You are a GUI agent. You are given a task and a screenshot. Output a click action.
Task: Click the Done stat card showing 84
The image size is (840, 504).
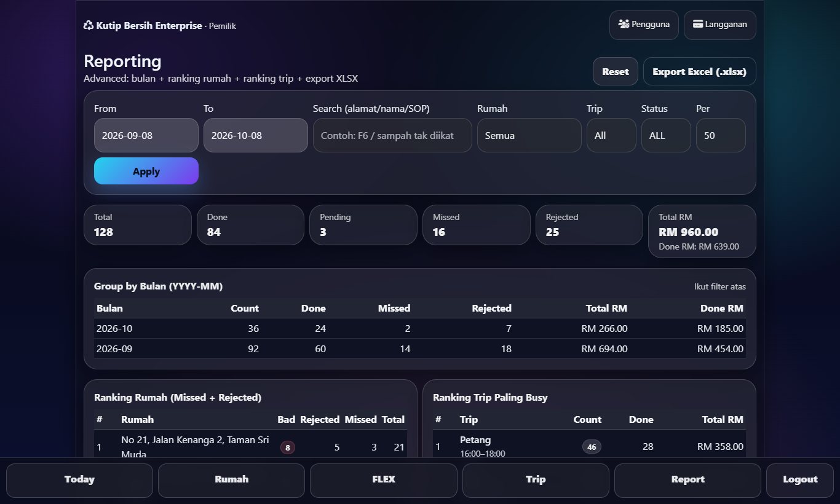250,225
